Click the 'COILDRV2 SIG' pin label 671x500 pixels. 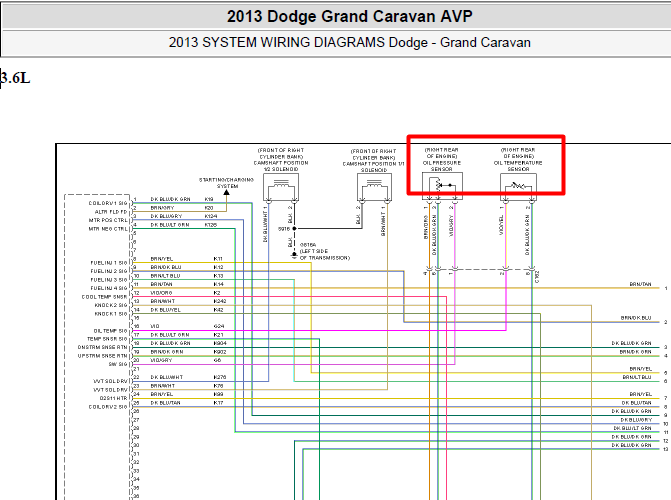(108, 407)
